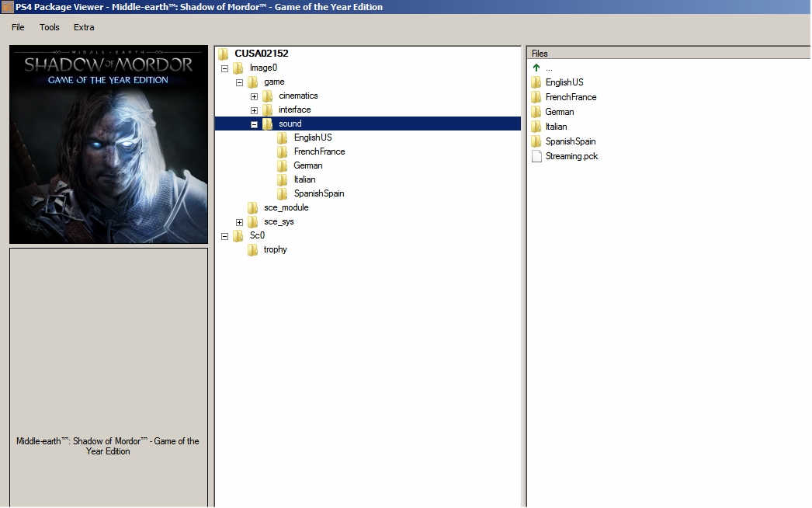Select EnglishUS label in tree
The width and height of the screenshot is (812, 508).
click(x=313, y=137)
